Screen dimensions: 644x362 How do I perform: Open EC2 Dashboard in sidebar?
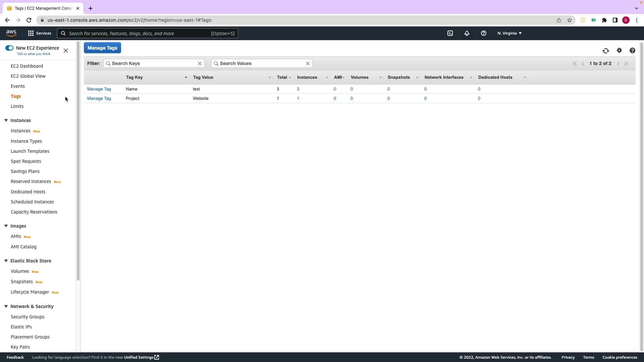tap(27, 66)
